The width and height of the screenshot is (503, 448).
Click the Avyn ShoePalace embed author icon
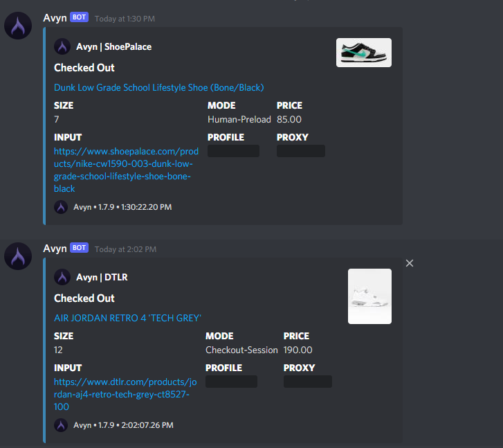[x=62, y=46]
